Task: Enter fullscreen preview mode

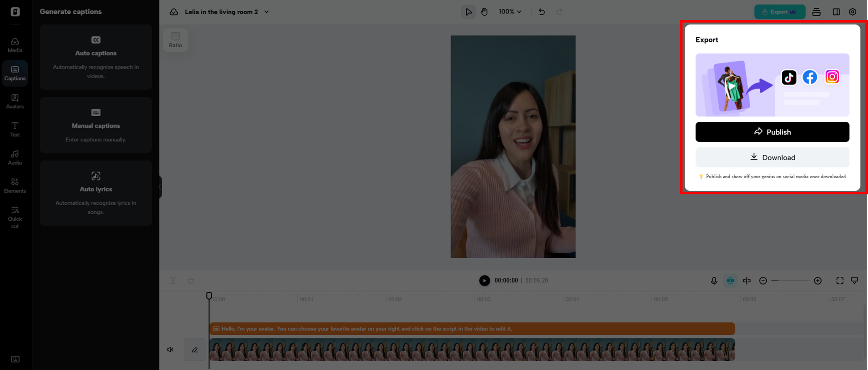Action: pos(840,281)
